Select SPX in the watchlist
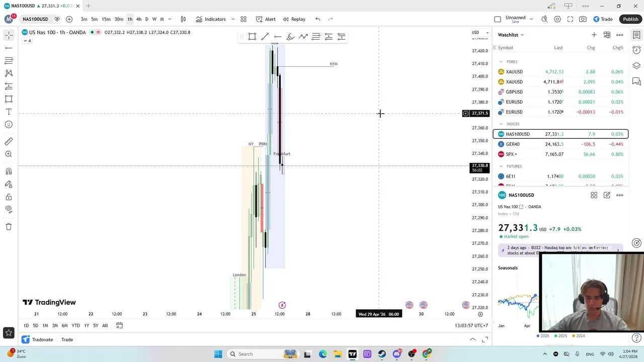644x362 pixels. tap(561, 154)
